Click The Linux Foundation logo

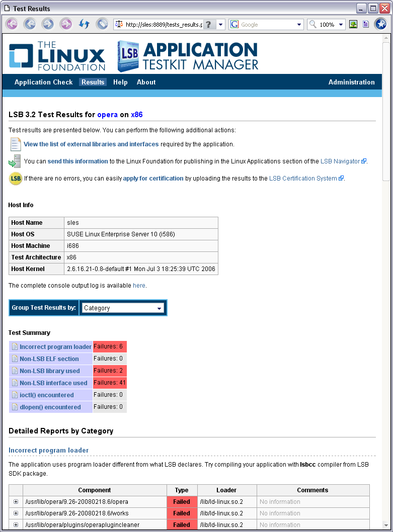pyautogui.click(x=57, y=56)
